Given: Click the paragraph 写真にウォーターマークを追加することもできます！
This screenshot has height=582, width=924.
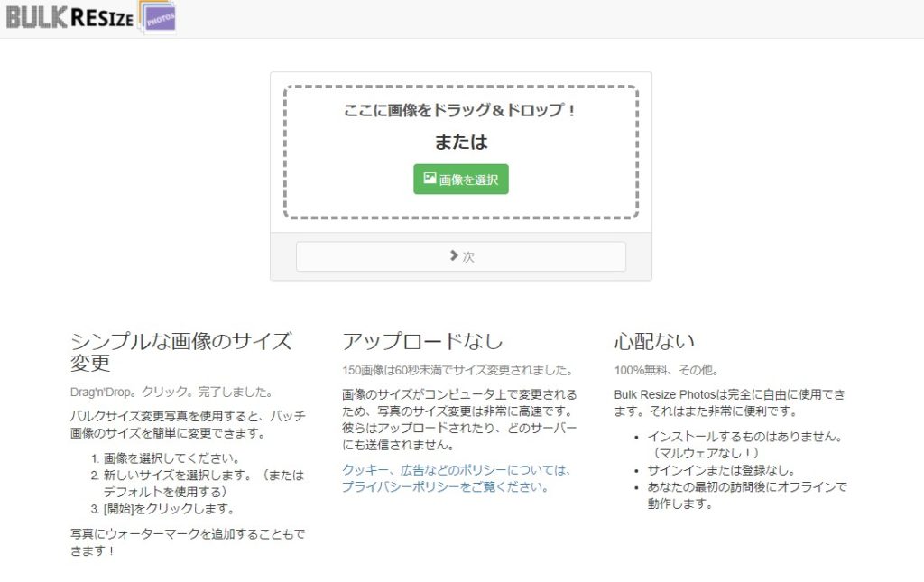Looking at the screenshot, I should [x=188, y=542].
